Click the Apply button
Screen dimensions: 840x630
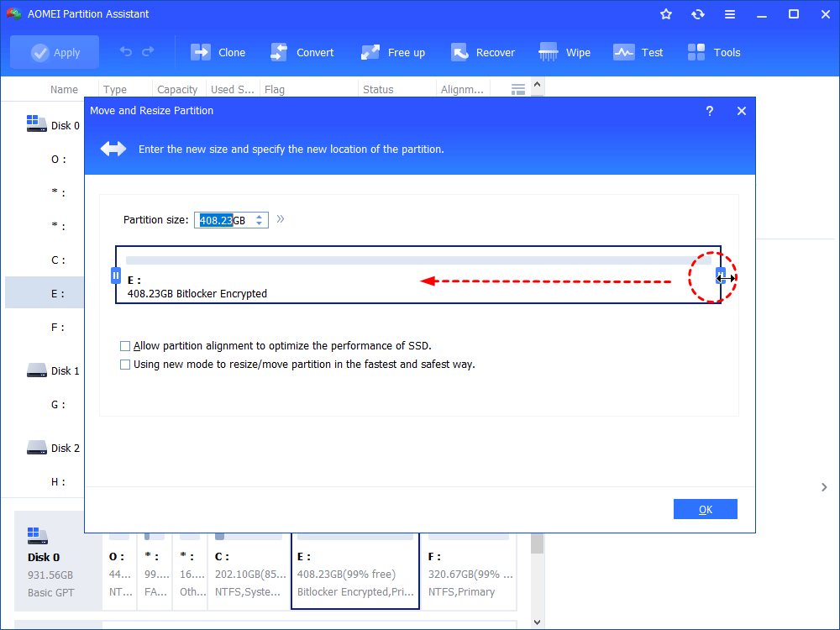coord(55,52)
